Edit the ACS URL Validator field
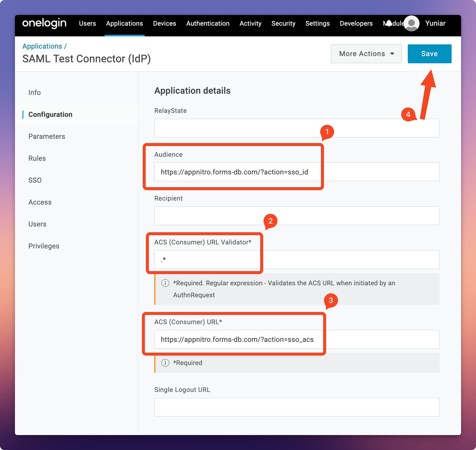The image size is (476, 450). [x=297, y=260]
